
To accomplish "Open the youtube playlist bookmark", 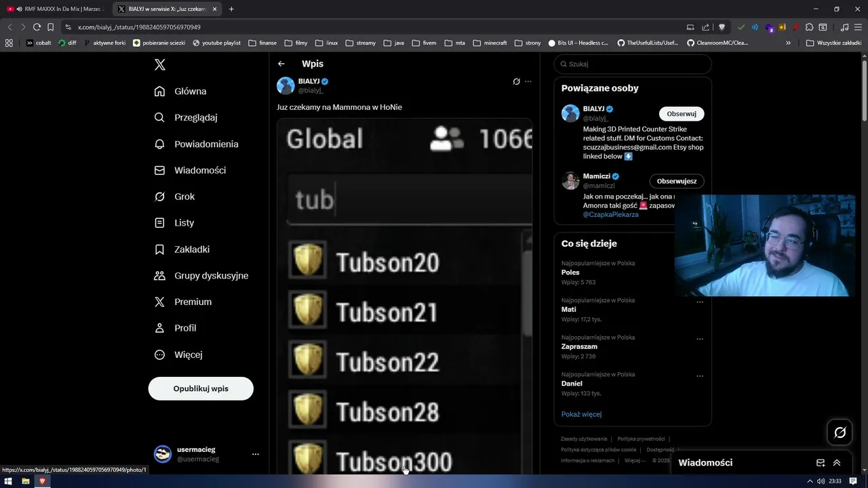I will [x=216, y=43].
